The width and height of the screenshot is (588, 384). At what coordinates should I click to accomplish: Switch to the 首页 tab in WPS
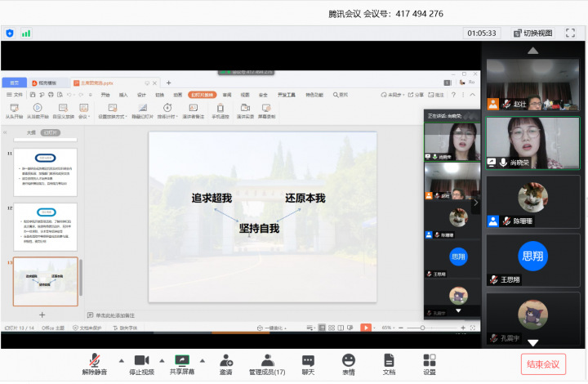(x=14, y=83)
